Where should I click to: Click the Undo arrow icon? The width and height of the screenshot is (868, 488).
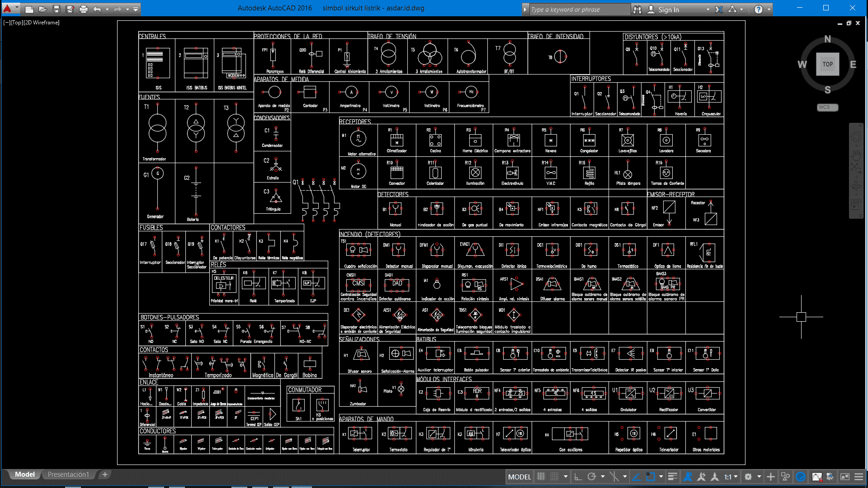click(x=97, y=9)
